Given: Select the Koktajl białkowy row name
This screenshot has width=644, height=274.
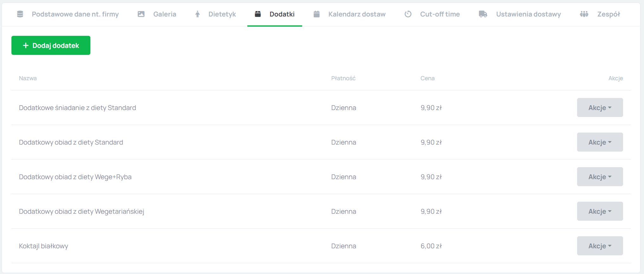Looking at the screenshot, I should 43,246.
